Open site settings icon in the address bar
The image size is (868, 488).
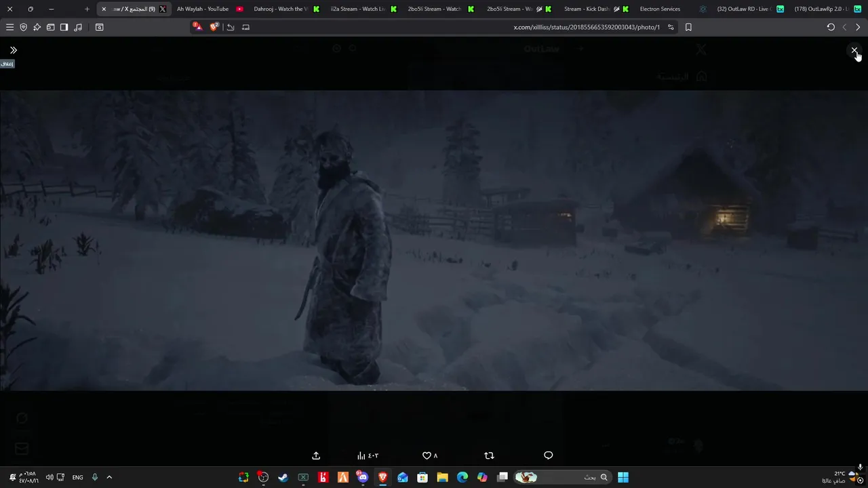[x=671, y=27]
